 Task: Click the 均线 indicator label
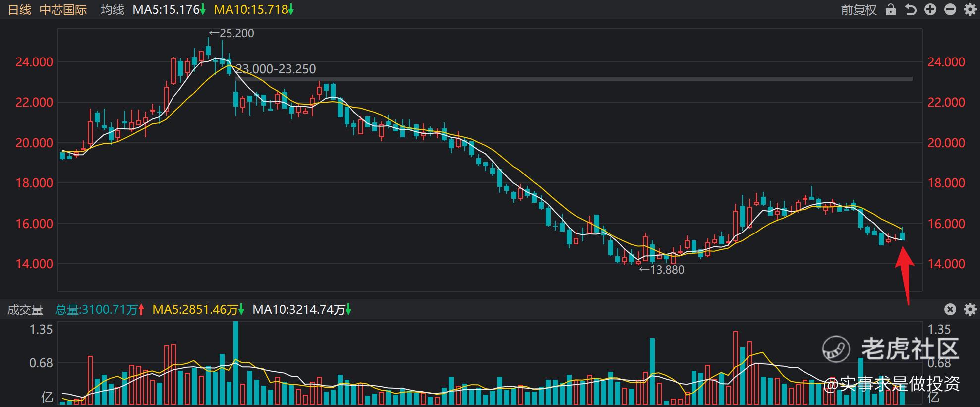click(113, 10)
